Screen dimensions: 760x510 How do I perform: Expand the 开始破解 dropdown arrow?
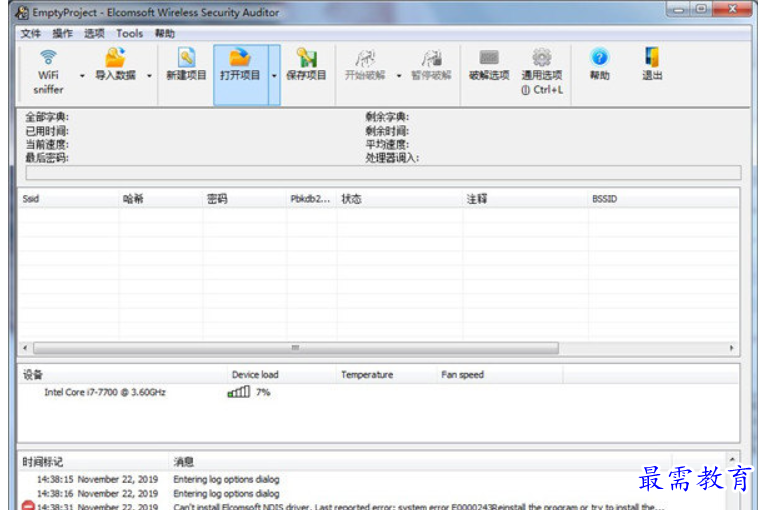[399, 76]
